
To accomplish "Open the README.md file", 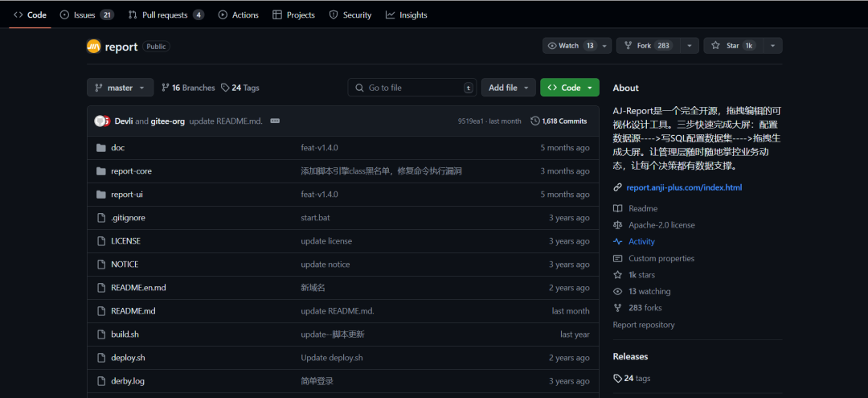I will coord(133,310).
